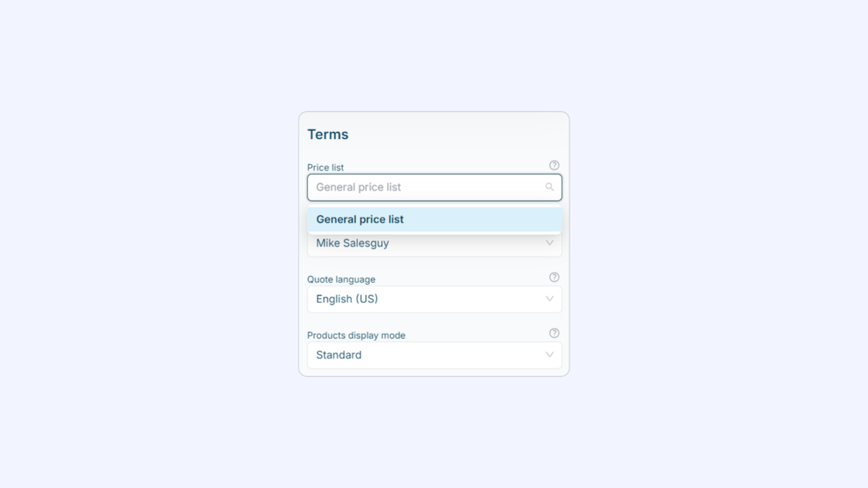Click the Price list field label
Viewport: 868px width, 488px height.
click(x=325, y=168)
